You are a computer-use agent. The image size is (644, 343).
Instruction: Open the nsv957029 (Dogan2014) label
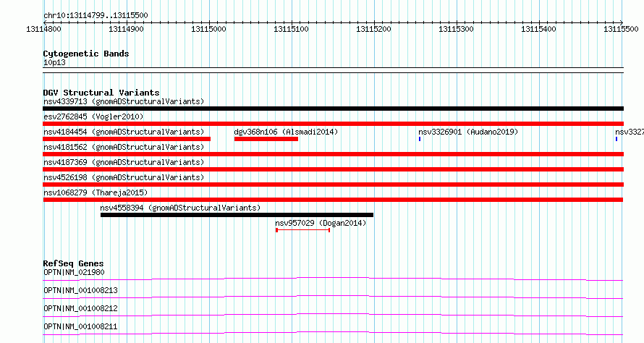(321, 223)
